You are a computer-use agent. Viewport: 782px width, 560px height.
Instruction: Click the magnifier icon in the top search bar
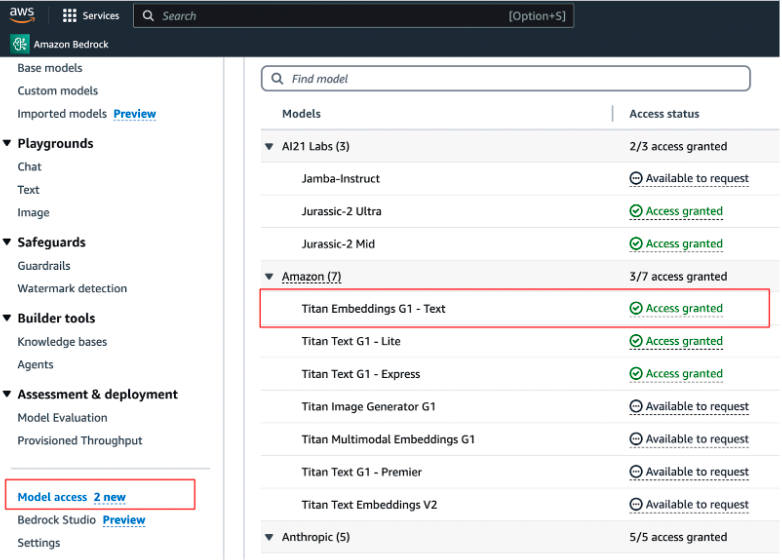(148, 16)
